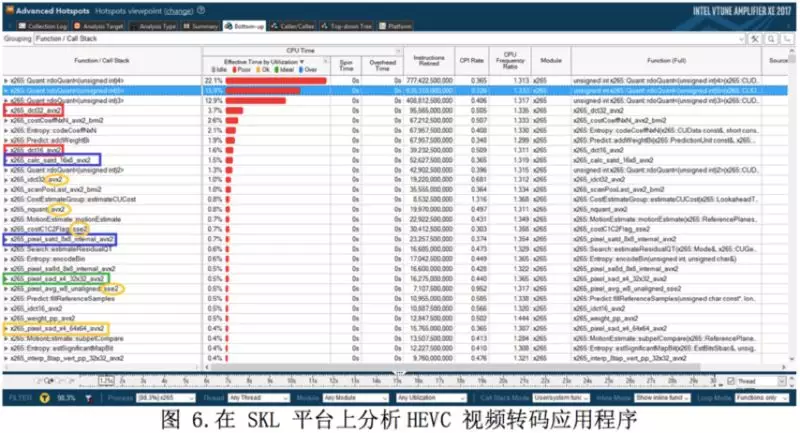Select the Bottom-up tab
This screenshot has height=433, width=800.
244,26
